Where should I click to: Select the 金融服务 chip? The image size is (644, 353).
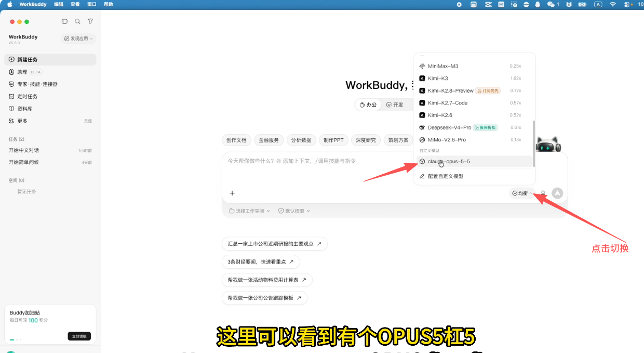[269, 140]
